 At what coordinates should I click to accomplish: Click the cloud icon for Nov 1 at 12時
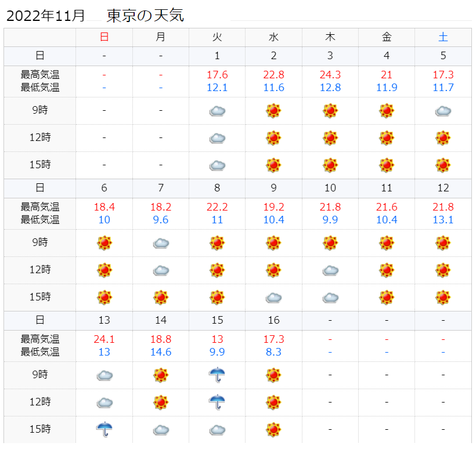[217, 139]
